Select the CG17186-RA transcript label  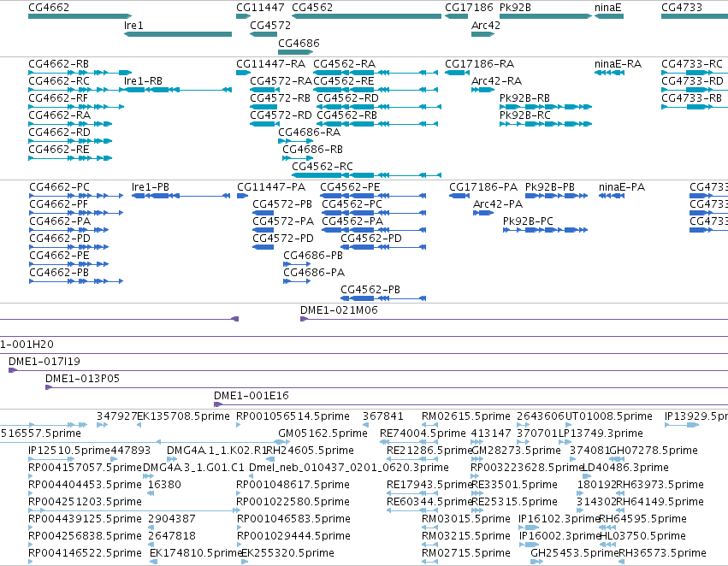tap(480, 64)
